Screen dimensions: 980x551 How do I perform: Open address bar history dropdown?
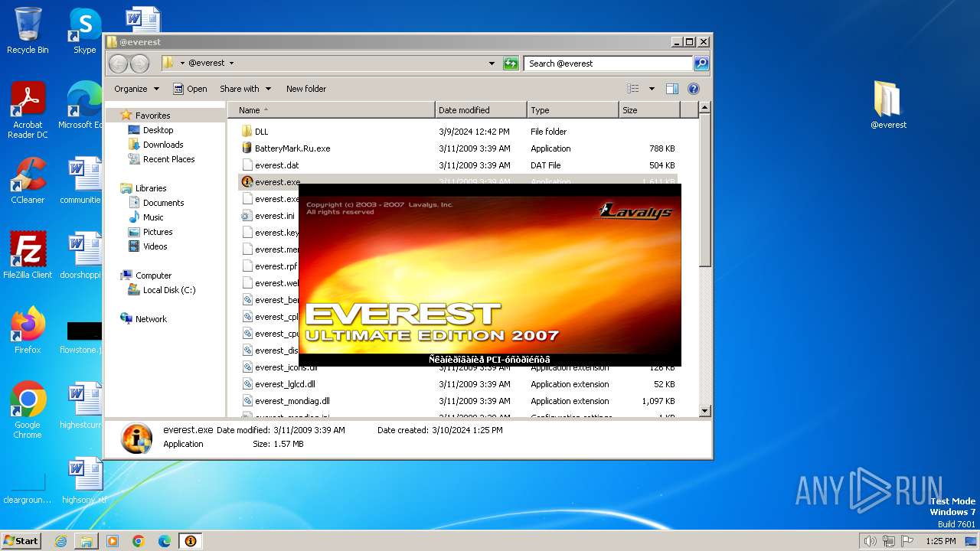click(x=492, y=64)
